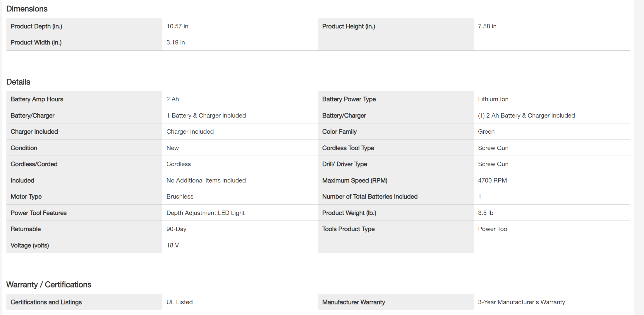Click the Color Family value Green
The image size is (644, 315).
tap(486, 132)
